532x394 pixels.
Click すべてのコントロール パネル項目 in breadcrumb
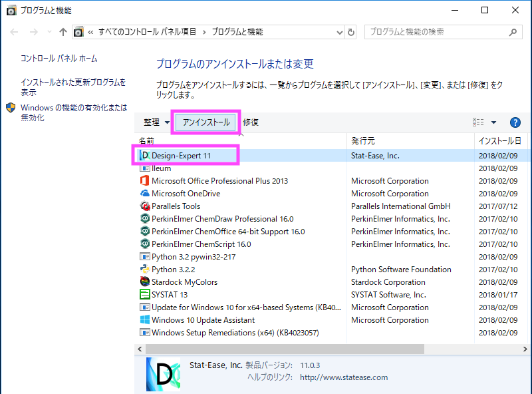coord(147,32)
